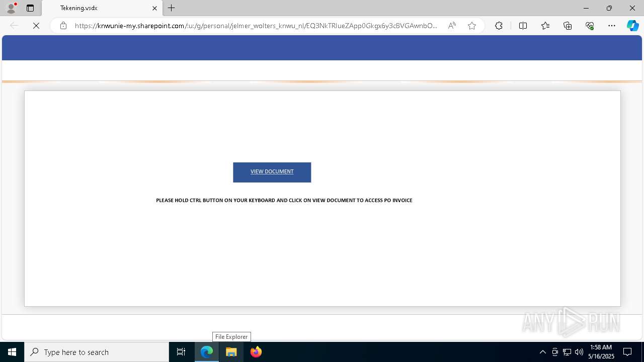Click the PLEASE HOLD CTRL instruction text
Image resolution: width=644 pixels, height=362 pixels.
coord(284,200)
